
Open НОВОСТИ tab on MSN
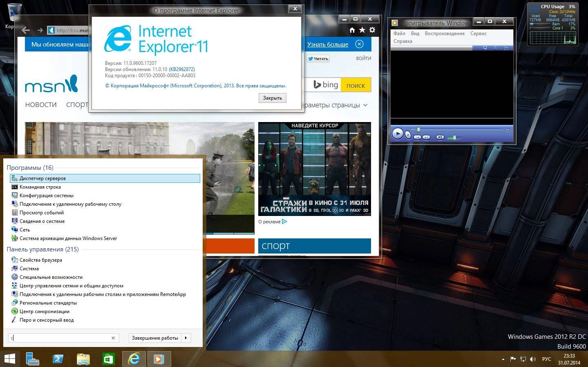(41, 105)
